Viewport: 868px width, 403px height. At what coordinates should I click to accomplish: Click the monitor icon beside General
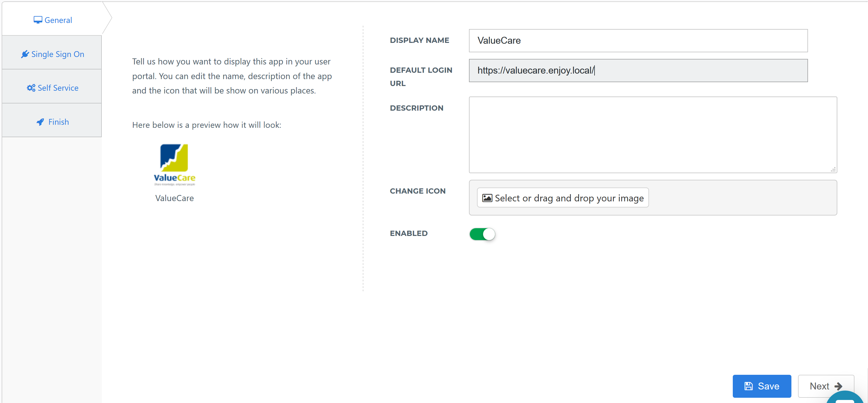pos(38,20)
